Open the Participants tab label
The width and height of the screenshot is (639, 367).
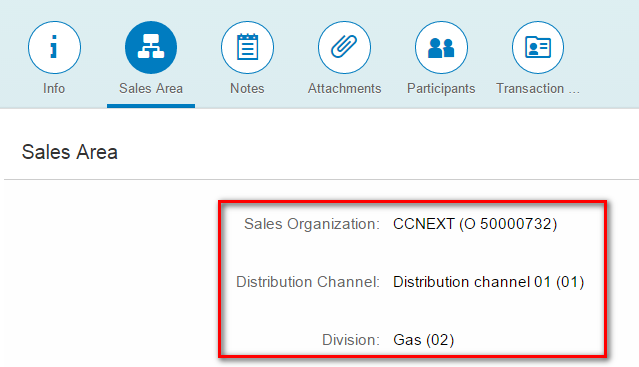pyautogui.click(x=441, y=89)
